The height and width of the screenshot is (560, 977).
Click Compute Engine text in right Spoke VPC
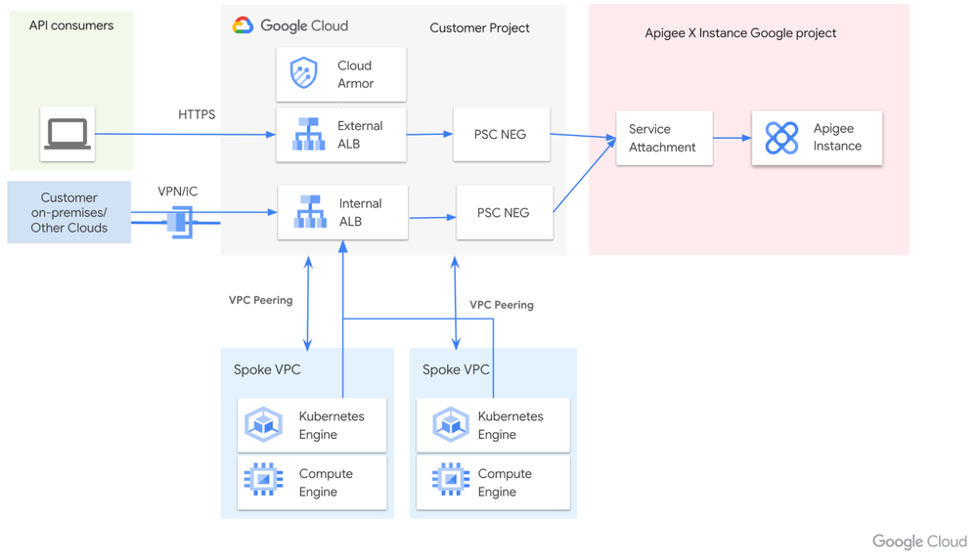click(505, 483)
